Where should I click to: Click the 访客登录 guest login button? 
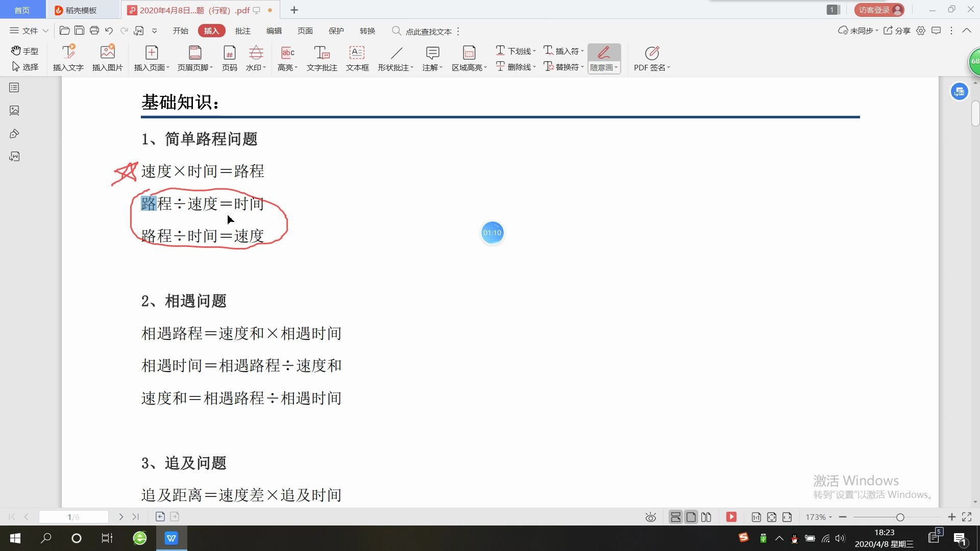[x=879, y=10]
